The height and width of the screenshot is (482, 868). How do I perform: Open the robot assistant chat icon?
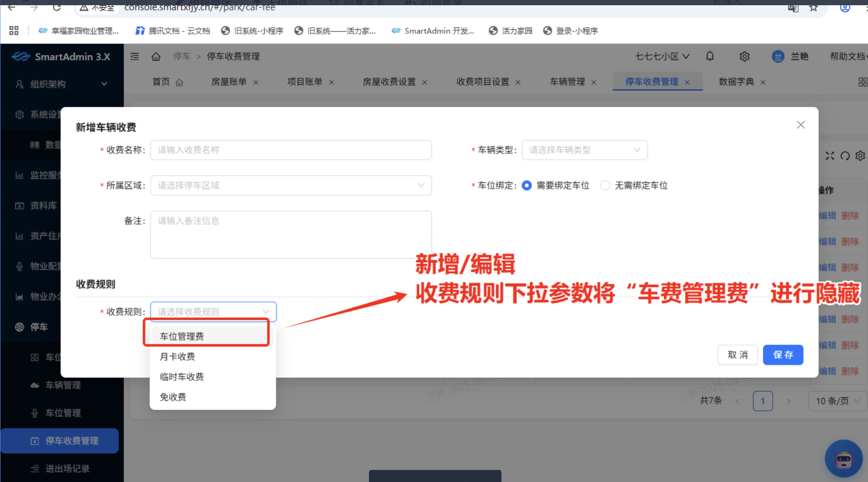844,458
